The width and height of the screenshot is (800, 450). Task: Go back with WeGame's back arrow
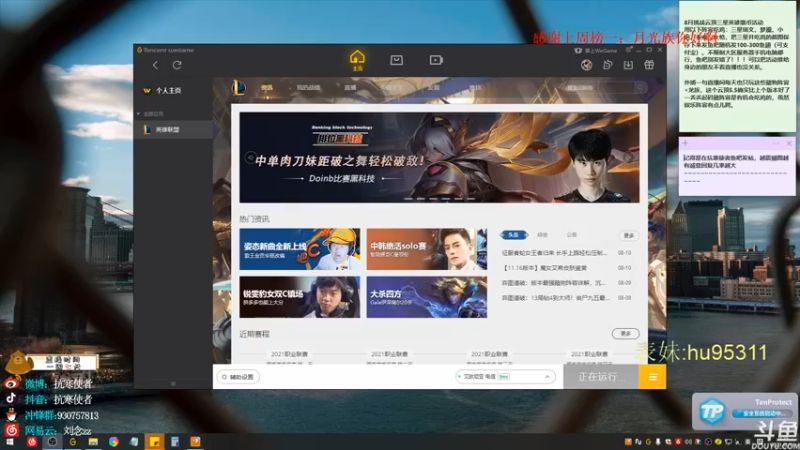(x=155, y=65)
